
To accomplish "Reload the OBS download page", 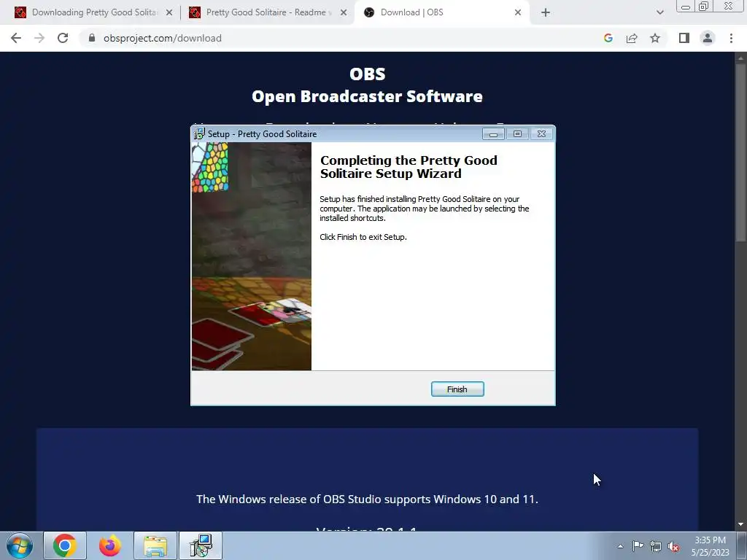I will [x=63, y=38].
